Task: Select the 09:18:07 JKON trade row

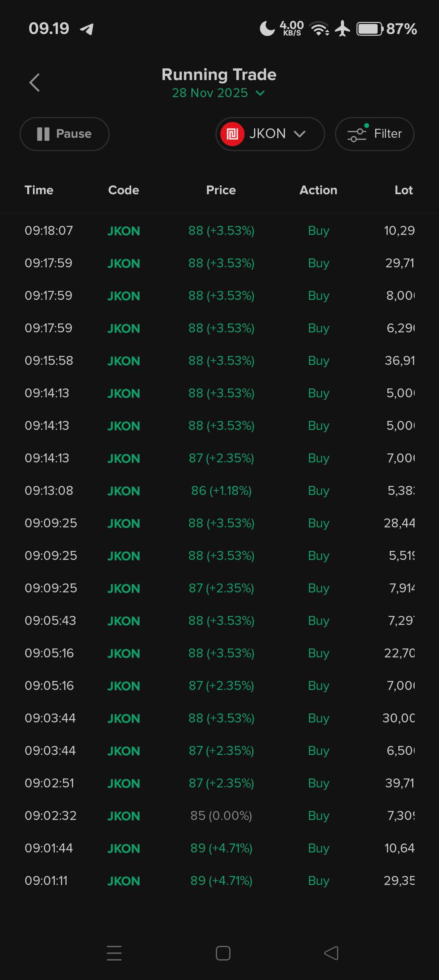Action: pos(219,231)
